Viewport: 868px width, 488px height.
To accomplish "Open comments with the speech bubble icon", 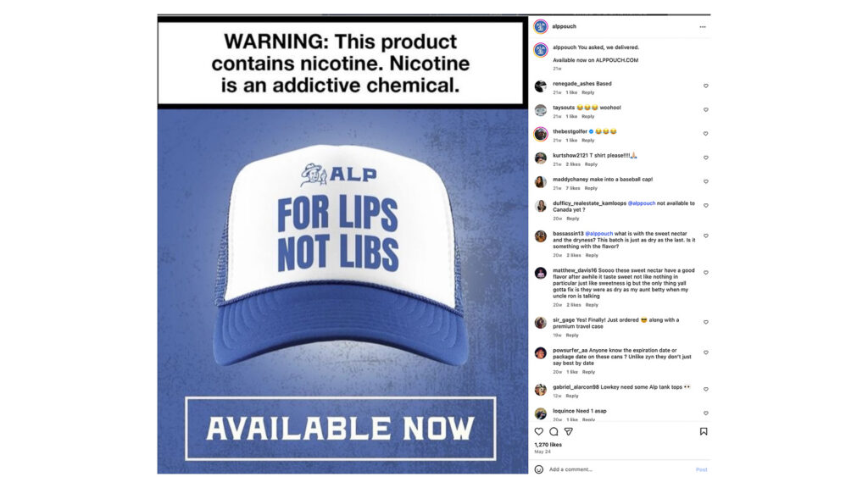I will 554,431.
